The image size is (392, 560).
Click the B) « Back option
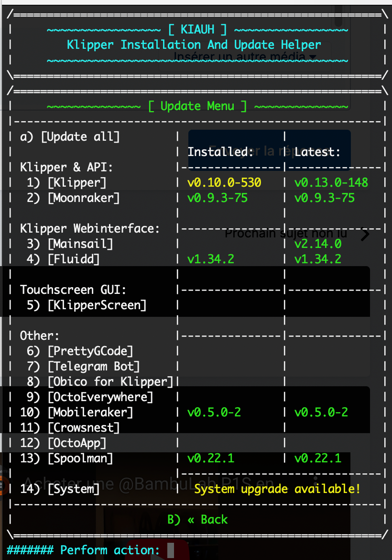click(x=197, y=519)
